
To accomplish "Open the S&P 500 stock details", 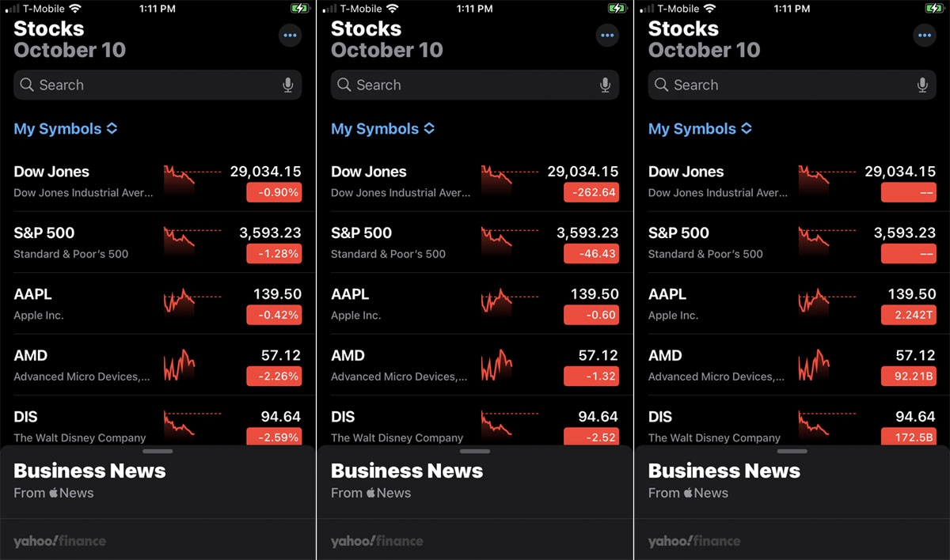I will 79,241.
